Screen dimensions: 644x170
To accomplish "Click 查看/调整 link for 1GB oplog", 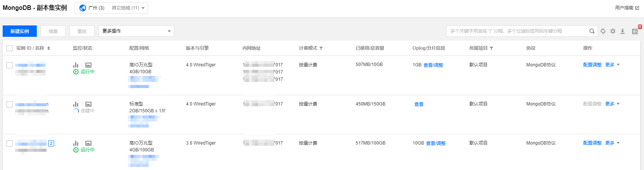I will [x=433, y=65].
